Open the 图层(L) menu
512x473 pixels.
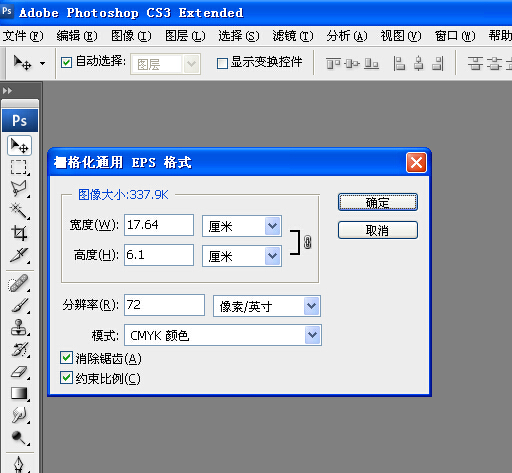point(185,36)
